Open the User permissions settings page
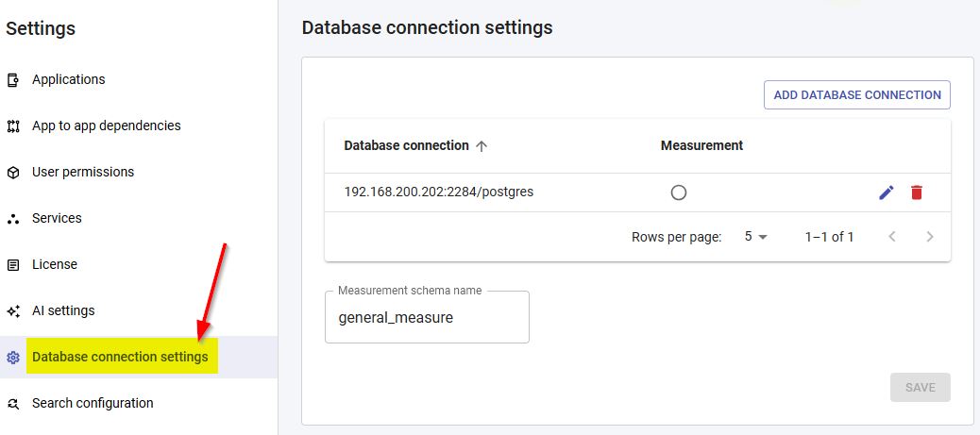This screenshot has height=435, width=980. (83, 173)
